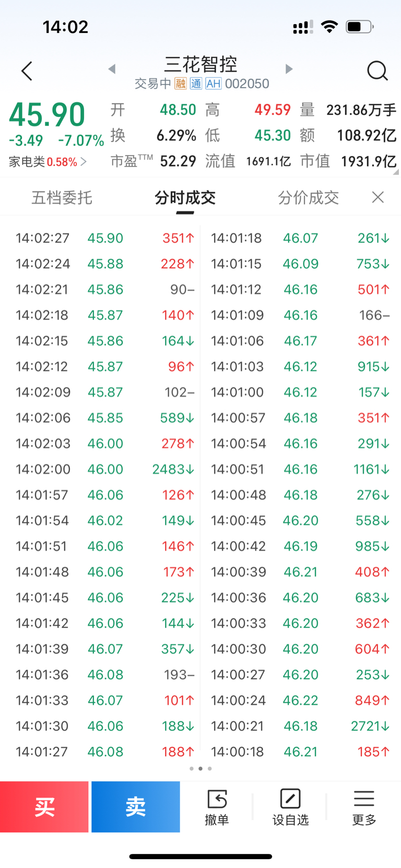The width and height of the screenshot is (401, 868).
Task: Tap the back arrow icon
Action: (x=27, y=71)
